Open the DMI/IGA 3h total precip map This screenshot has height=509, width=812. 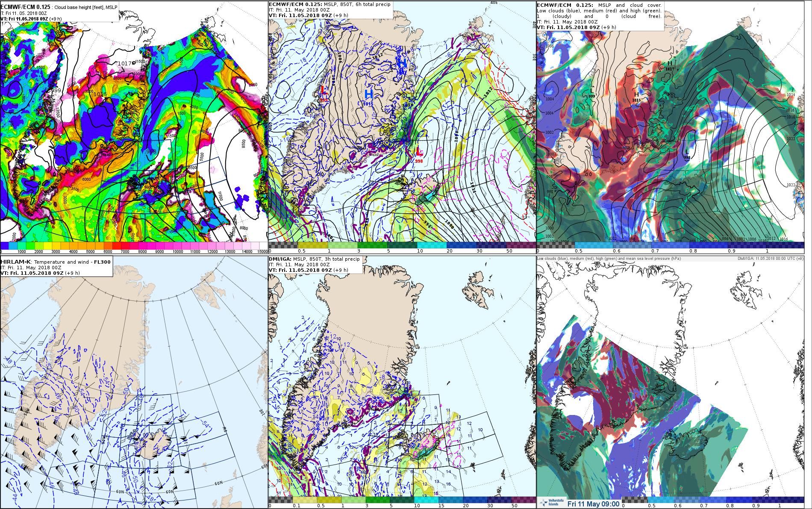tap(402, 382)
